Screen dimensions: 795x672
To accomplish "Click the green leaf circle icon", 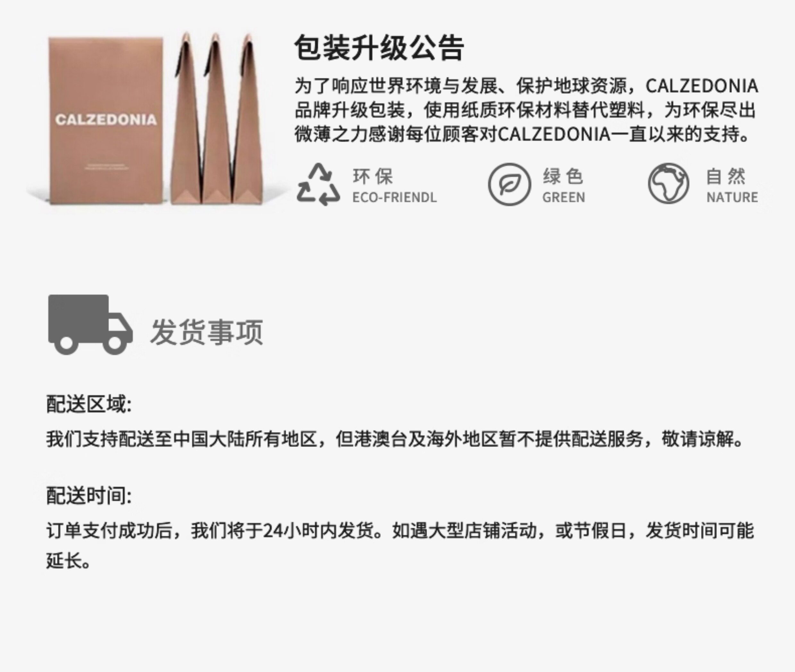I will pyautogui.click(x=509, y=184).
